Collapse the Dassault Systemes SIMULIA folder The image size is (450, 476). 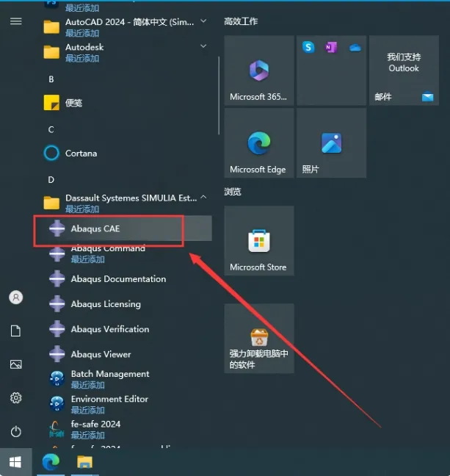[x=203, y=198]
